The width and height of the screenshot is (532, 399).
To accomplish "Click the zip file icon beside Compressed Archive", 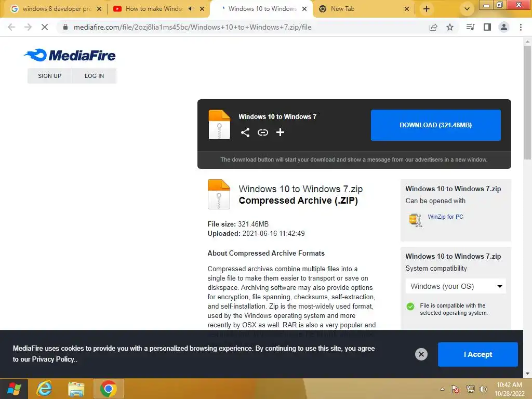I will [x=219, y=194].
